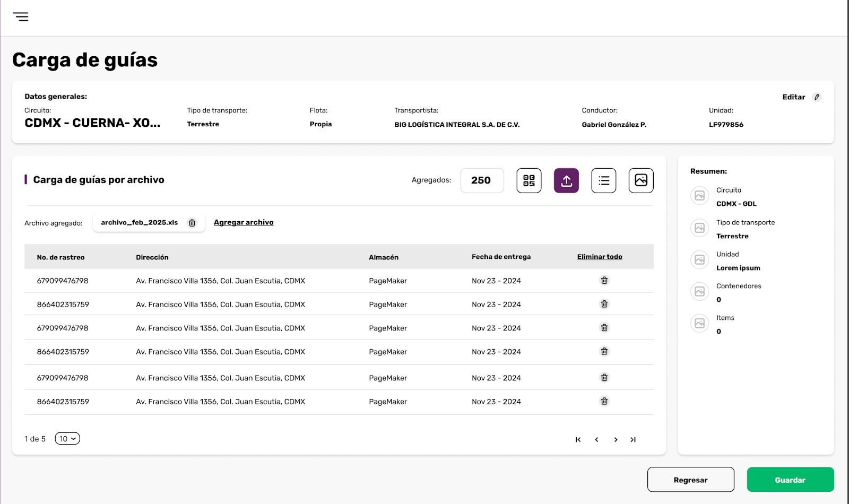The height and width of the screenshot is (504, 849).
Task: Click the Agregar archivo link
Action: [x=244, y=222]
